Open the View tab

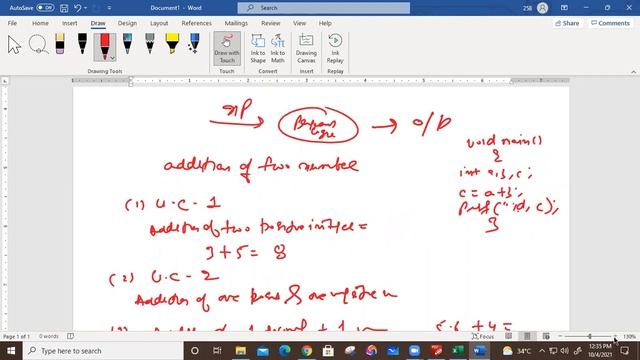299,23
